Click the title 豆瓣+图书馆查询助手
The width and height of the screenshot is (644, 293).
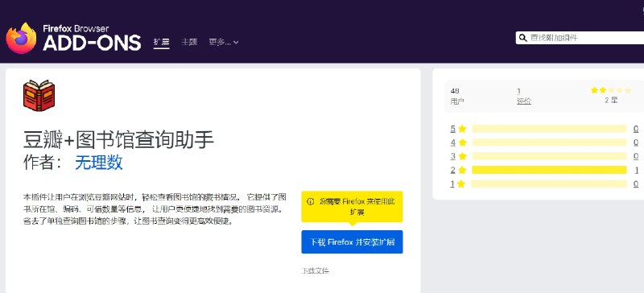118,140
